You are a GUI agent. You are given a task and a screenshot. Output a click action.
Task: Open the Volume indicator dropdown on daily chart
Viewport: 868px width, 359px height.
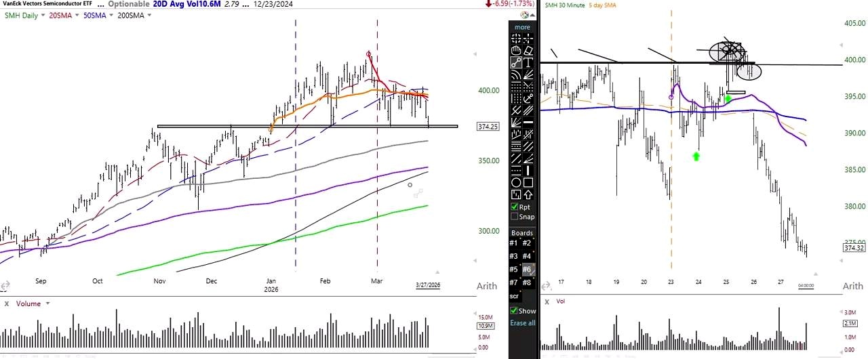47,304
